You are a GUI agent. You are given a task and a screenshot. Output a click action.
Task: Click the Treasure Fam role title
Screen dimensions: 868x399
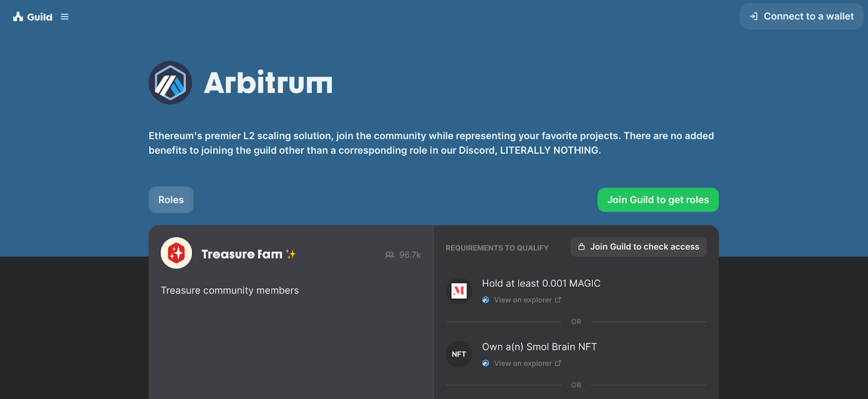point(242,254)
